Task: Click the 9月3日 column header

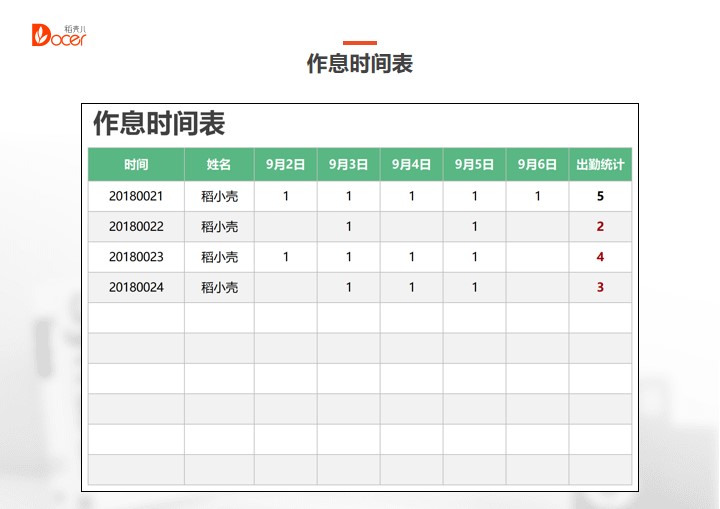Action: [x=348, y=165]
